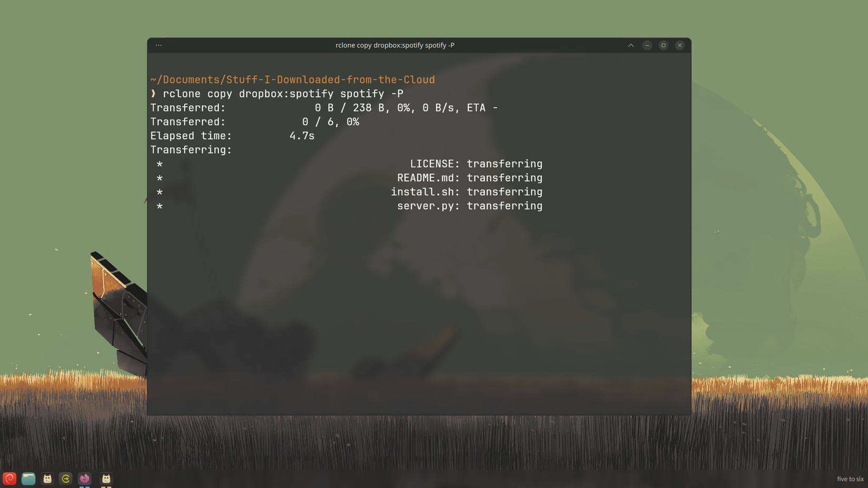Select the running kitty task with orange indicators
This screenshot has width=868, height=488.
click(106, 479)
